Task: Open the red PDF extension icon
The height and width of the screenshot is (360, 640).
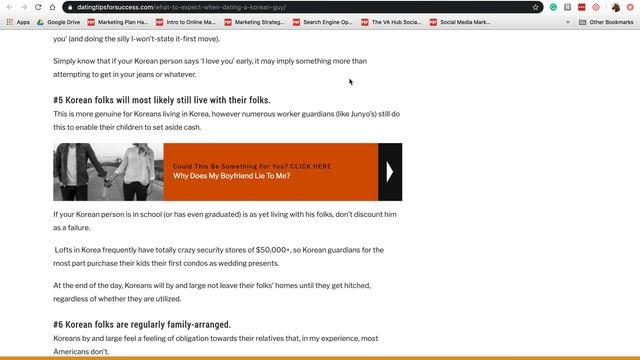Action: pos(582,7)
